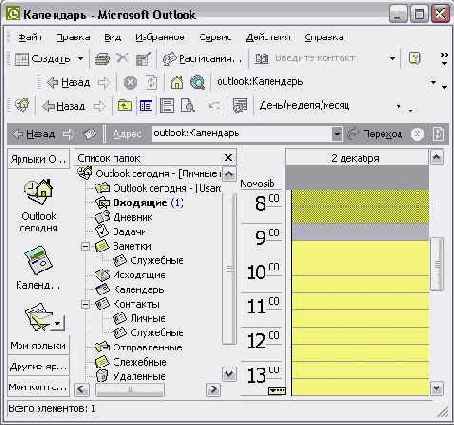Click the folder list vertical scrollbar thumb
The width and height of the screenshot is (454, 425).
pos(229,269)
